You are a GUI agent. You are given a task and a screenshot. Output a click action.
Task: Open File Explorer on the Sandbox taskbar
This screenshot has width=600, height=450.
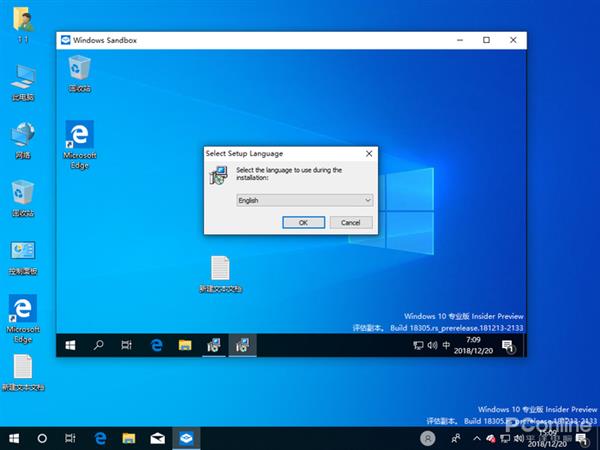pos(185,346)
